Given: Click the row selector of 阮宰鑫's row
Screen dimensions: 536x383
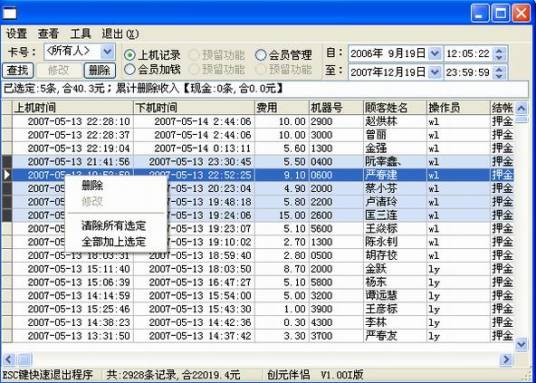Looking at the screenshot, I should click(6, 162).
